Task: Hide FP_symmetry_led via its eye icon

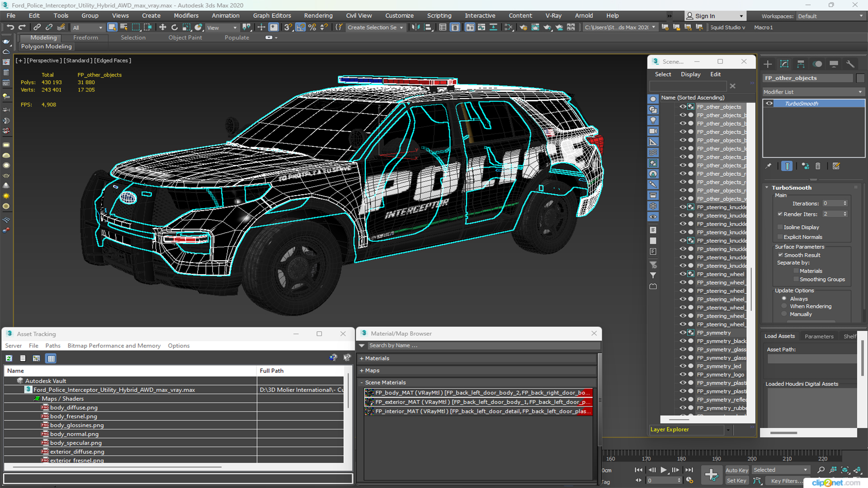Action: click(683, 366)
